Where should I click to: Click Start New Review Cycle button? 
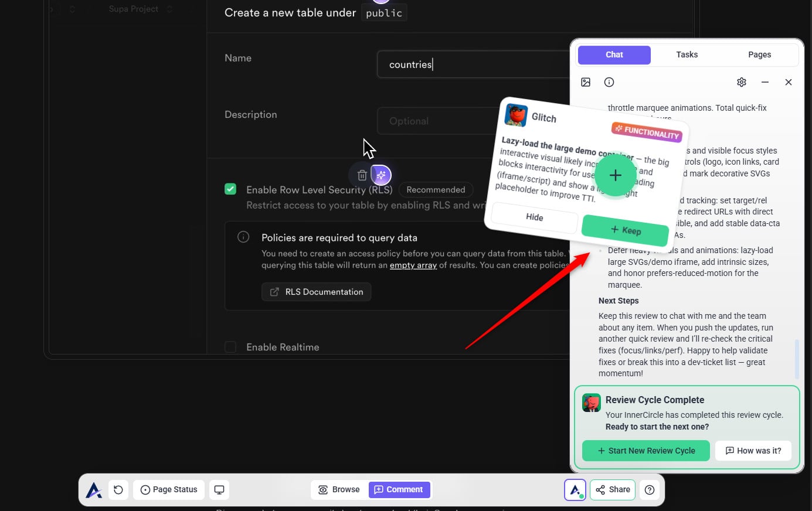click(x=645, y=451)
